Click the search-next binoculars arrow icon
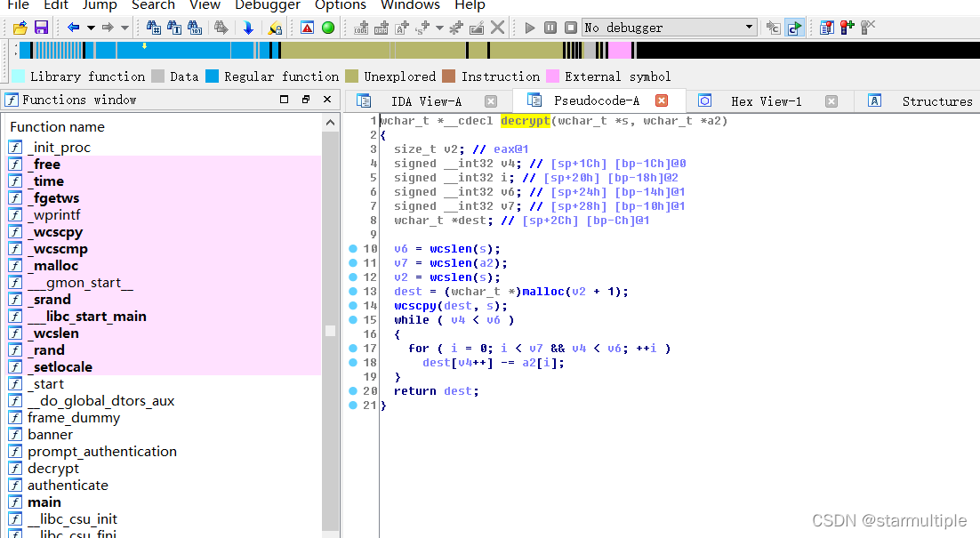 [221, 28]
